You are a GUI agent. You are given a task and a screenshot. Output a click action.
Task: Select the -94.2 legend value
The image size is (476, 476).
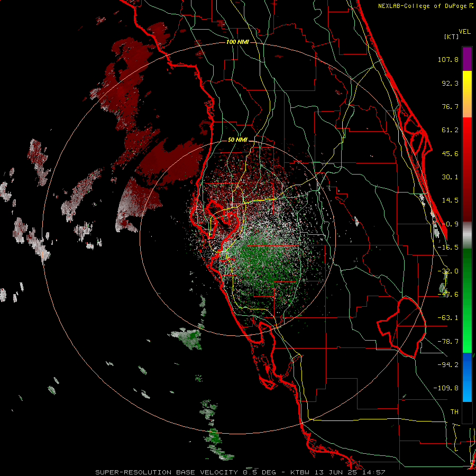448,365
